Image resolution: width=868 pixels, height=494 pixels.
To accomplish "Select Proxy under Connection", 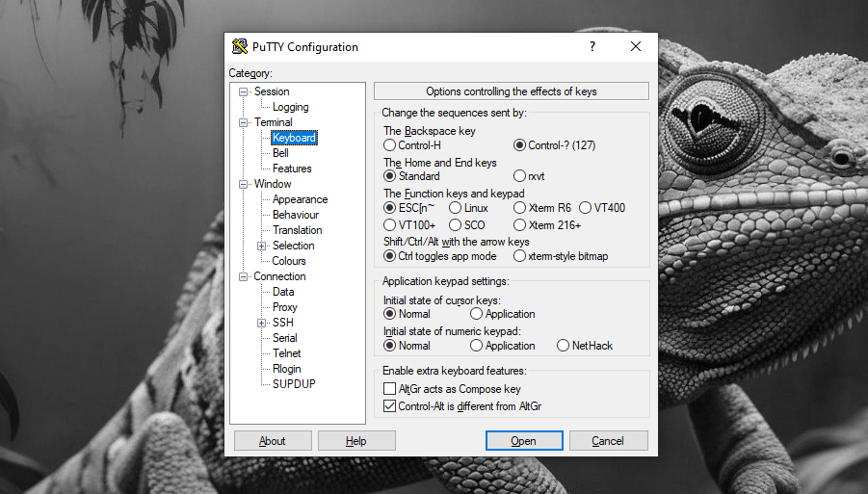I will click(x=284, y=307).
